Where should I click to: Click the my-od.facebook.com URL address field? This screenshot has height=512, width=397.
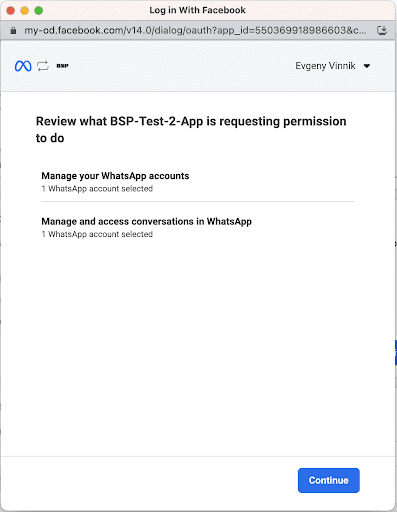(195, 31)
